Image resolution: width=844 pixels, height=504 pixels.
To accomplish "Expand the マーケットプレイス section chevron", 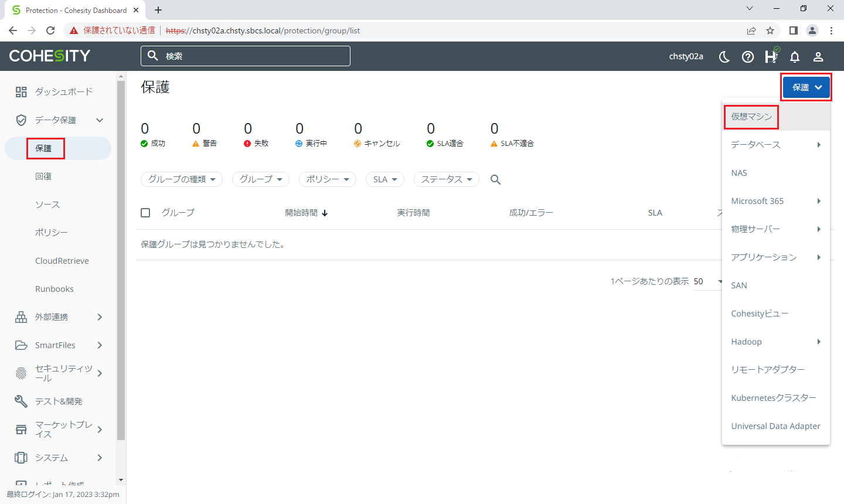I will 100,430.
